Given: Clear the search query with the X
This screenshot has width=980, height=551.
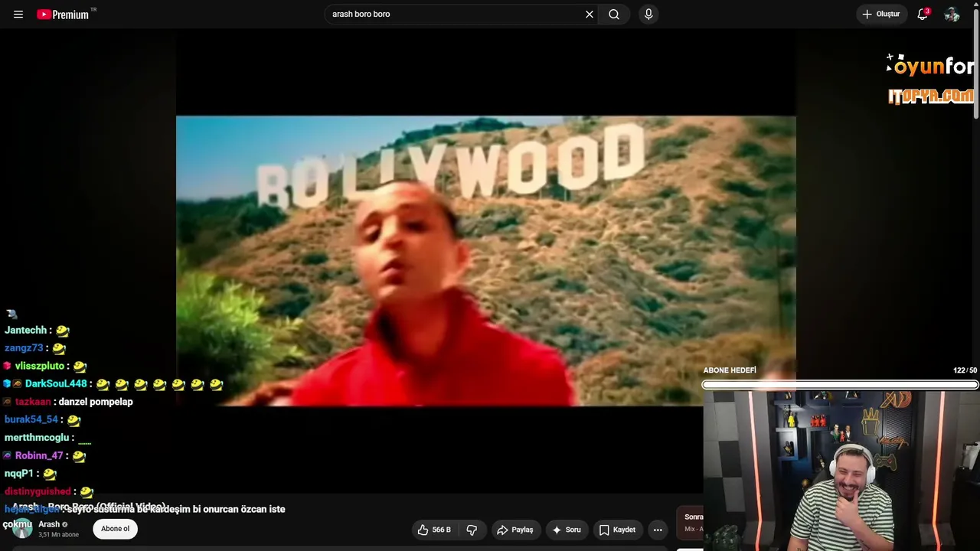Looking at the screenshot, I should (x=590, y=15).
